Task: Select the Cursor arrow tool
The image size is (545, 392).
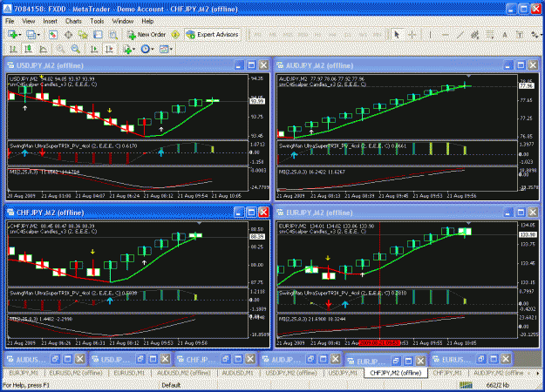Action: [397, 35]
